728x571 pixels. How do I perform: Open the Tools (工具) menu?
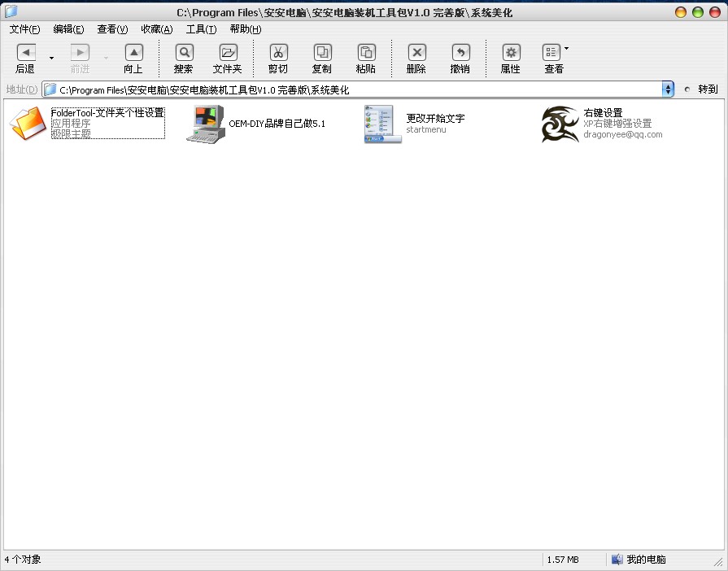201,29
